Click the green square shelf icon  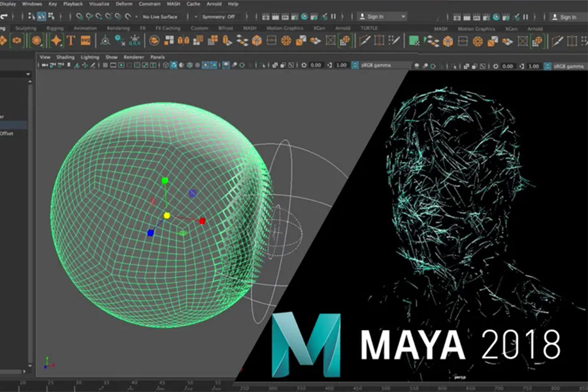click(x=414, y=41)
